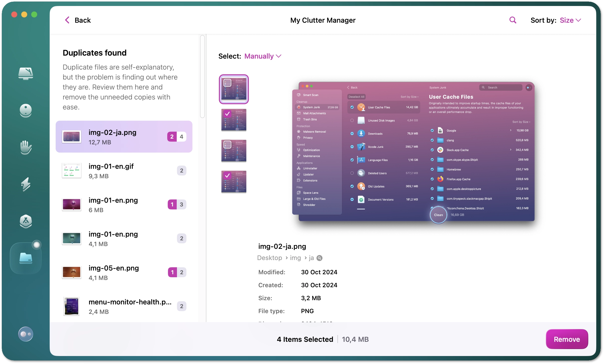Select the lightning bolt sidebar icon

(26, 182)
